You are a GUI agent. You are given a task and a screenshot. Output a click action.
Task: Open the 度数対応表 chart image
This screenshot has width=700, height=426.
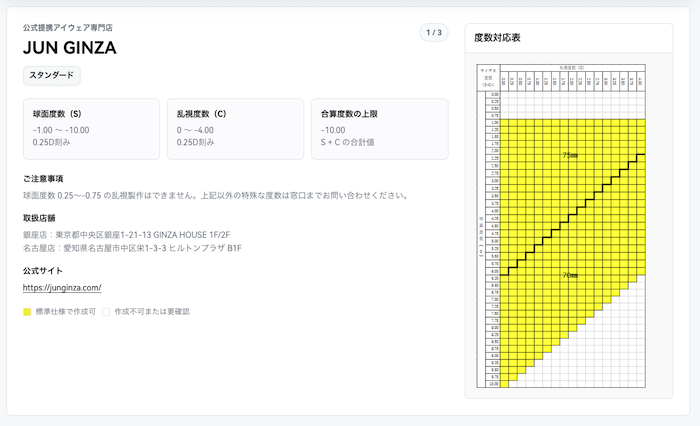pos(561,226)
